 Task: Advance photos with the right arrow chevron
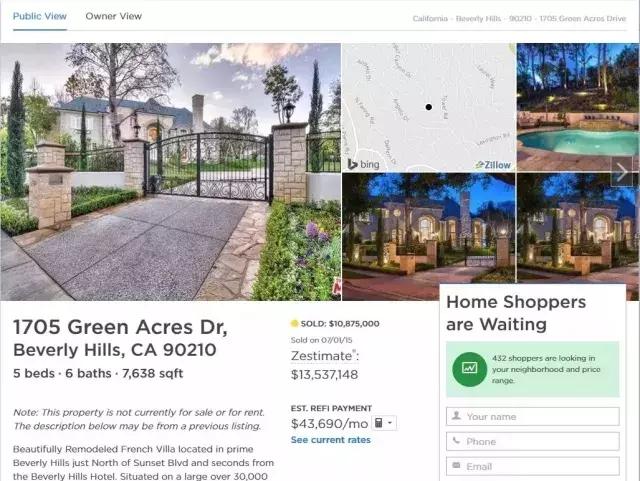click(x=621, y=172)
